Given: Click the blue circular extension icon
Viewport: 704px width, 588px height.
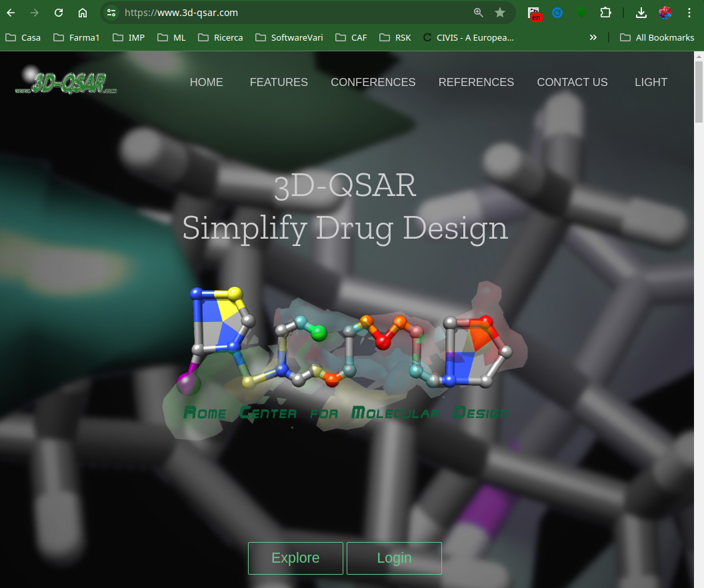Looking at the screenshot, I should coord(557,13).
